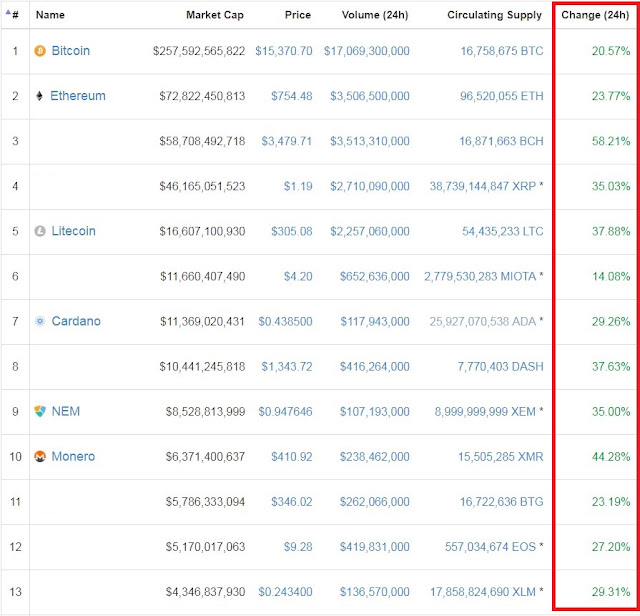640x616 pixels.
Task: Select Bitcoin's 20.57% change value
Action: pos(611,51)
